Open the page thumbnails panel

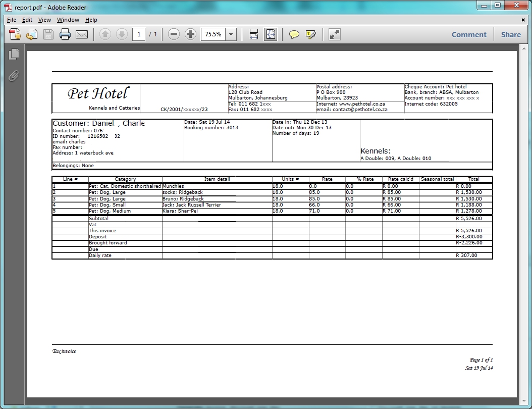(14, 55)
